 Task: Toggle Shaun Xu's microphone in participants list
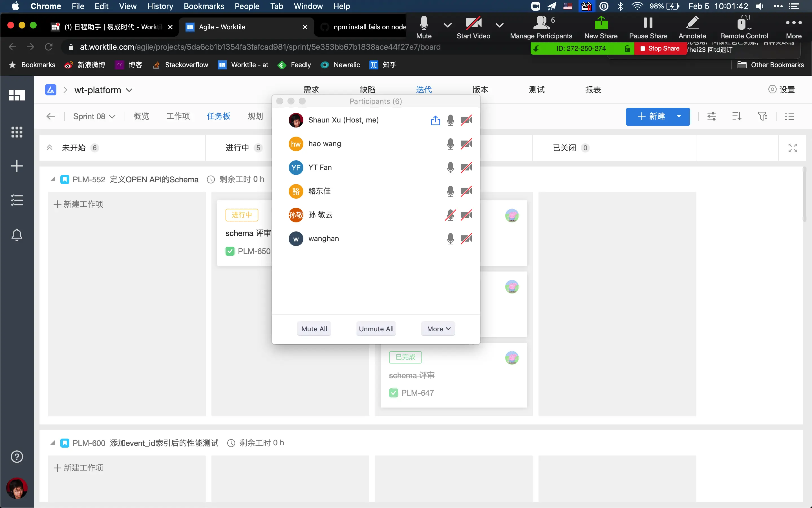tap(450, 120)
